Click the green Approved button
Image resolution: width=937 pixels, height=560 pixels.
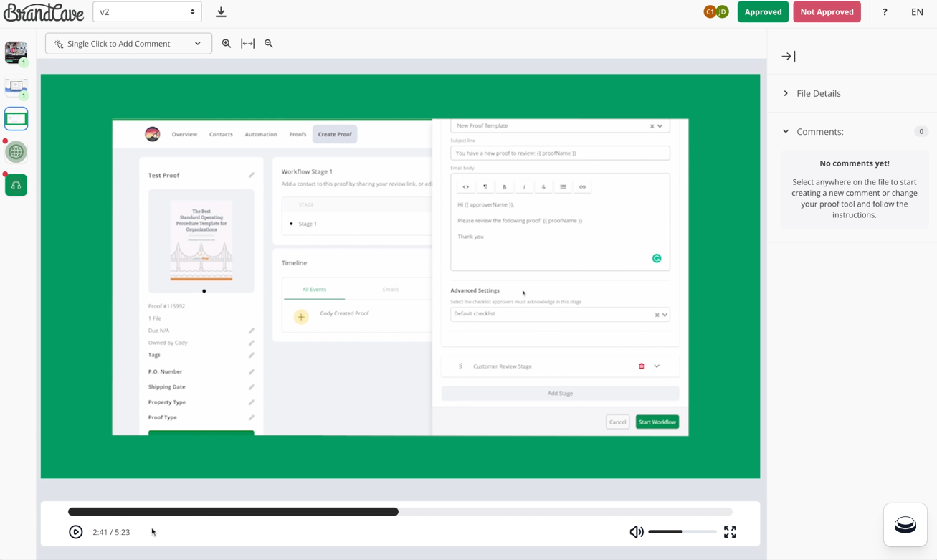[763, 12]
